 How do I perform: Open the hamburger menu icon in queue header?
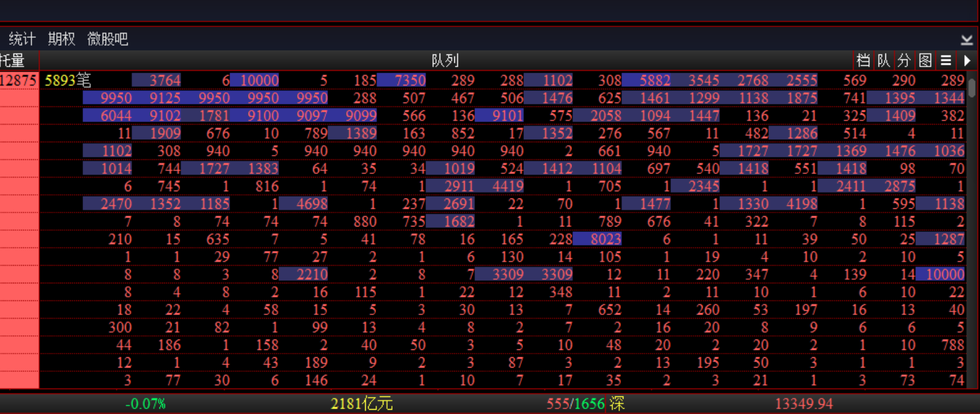946,60
